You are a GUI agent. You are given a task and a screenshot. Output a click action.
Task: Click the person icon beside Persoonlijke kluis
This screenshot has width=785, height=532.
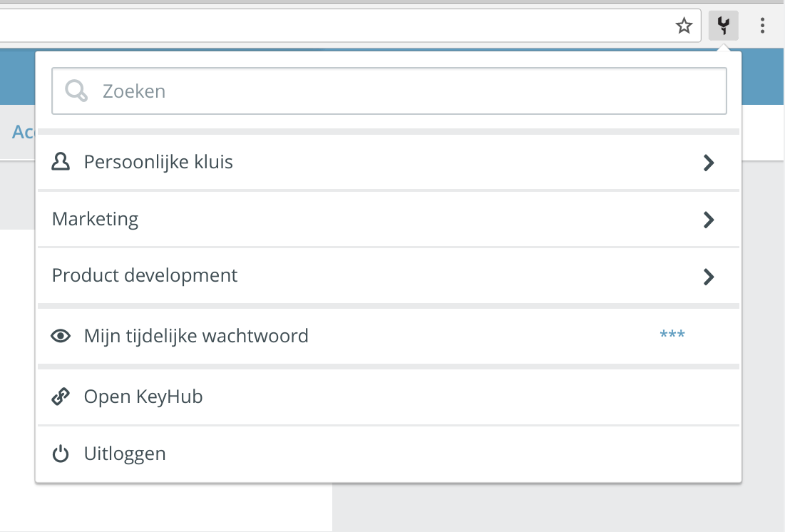(x=61, y=162)
